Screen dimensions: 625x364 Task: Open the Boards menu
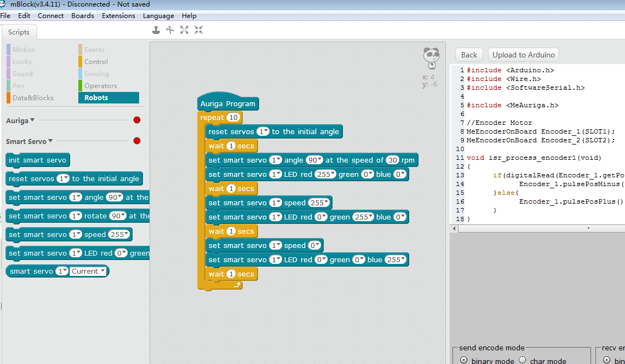(83, 15)
